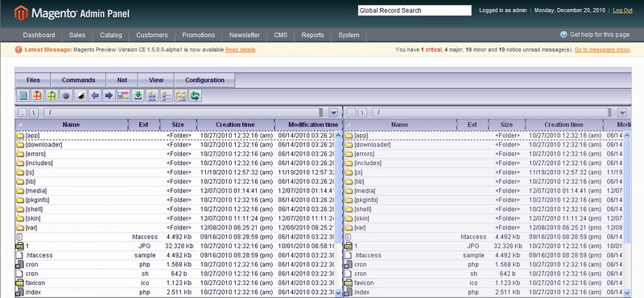Screen dimensions: 644x298
Task: Switch to tree view toolbar icon
Action: point(180,96)
